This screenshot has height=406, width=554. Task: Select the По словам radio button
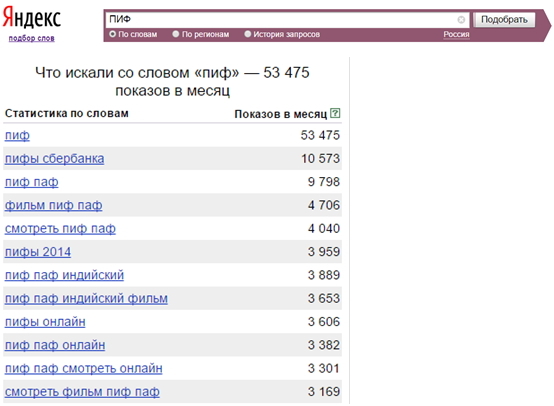[112, 34]
